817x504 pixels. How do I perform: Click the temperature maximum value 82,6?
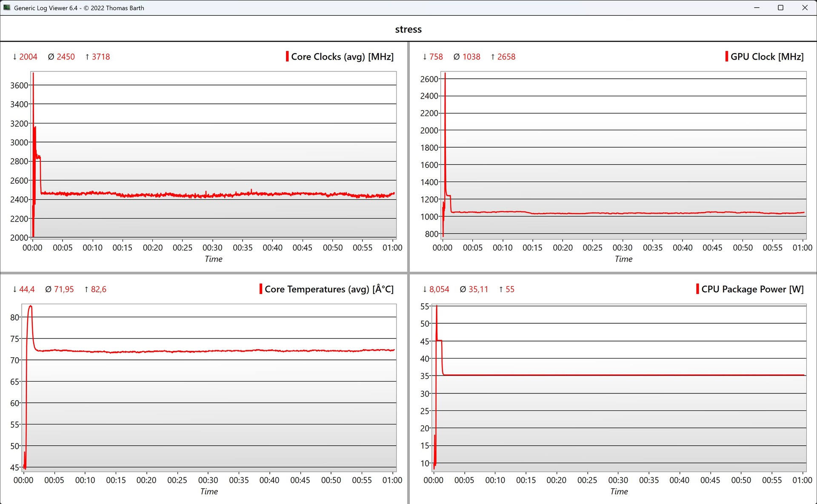click(x=98, y=289)
